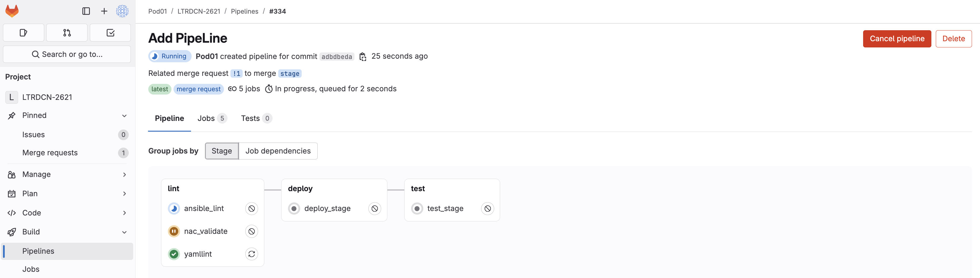Open the nac_validate job

coord(206,231)
